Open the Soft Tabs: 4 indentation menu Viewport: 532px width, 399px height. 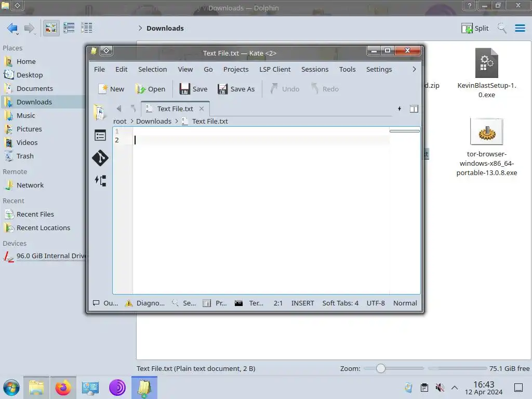(340, 303)
